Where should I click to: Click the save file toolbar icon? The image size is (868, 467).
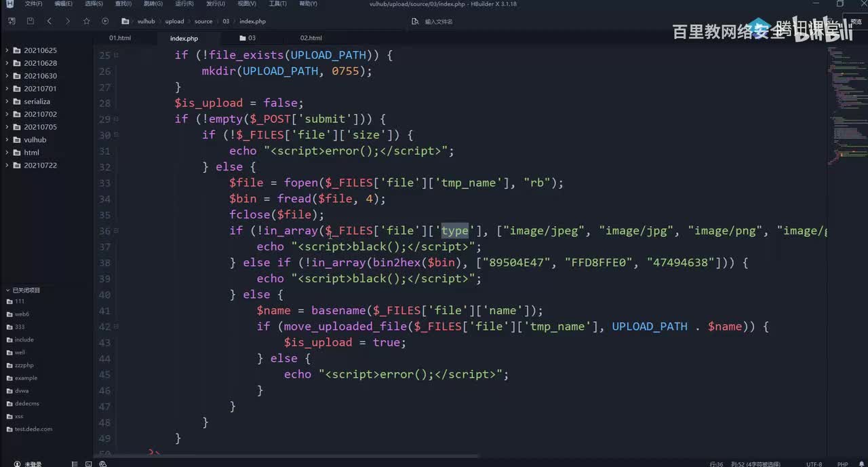[31, 21]
